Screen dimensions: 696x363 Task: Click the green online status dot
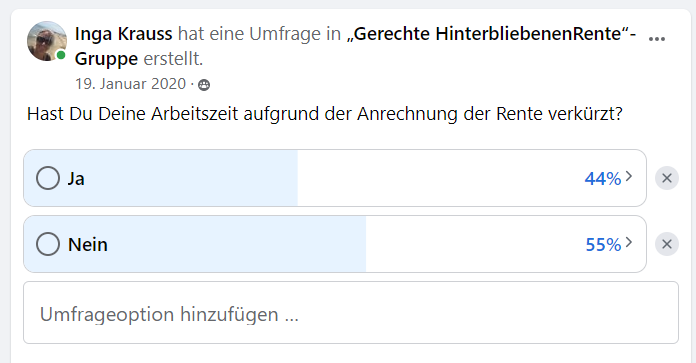tap(61, 55)
